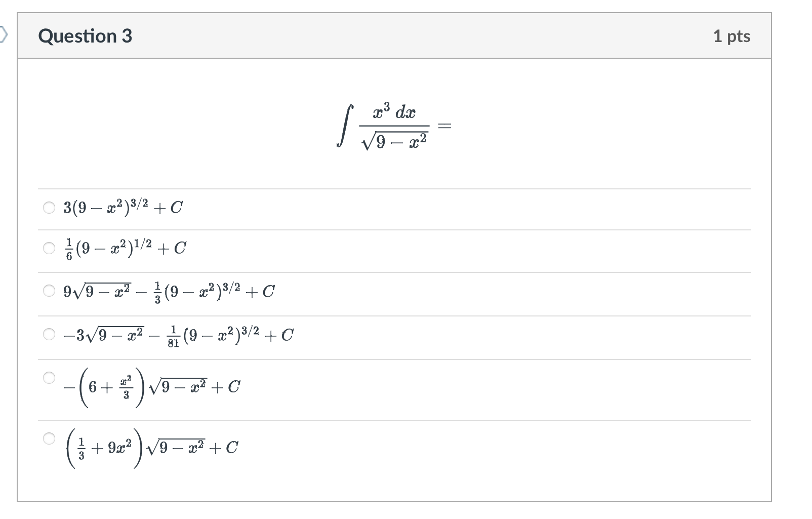This screenshot has width=812, height=519.
Task: Click the last answer choice text
Action: click(x=152, y=446)
